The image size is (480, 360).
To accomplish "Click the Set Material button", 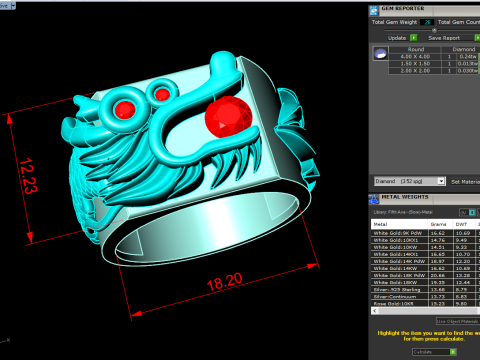I will [x=465, y=182].
